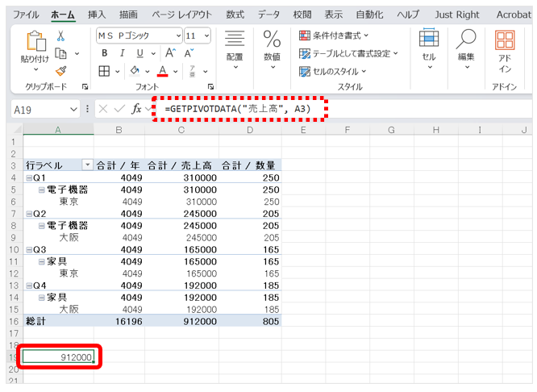Click the Paste clipboard icon
The height and width of the screenshot is (392, 537).
tap(36, 41)
